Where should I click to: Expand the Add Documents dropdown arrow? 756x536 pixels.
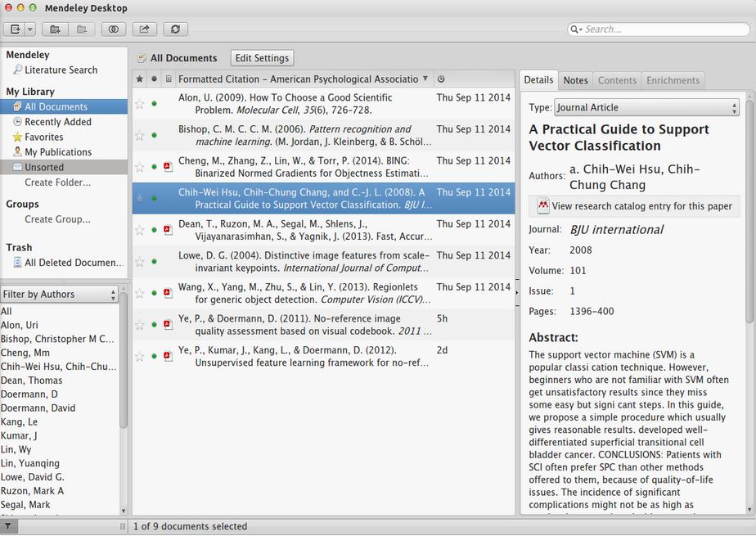[x=30, y=29]
